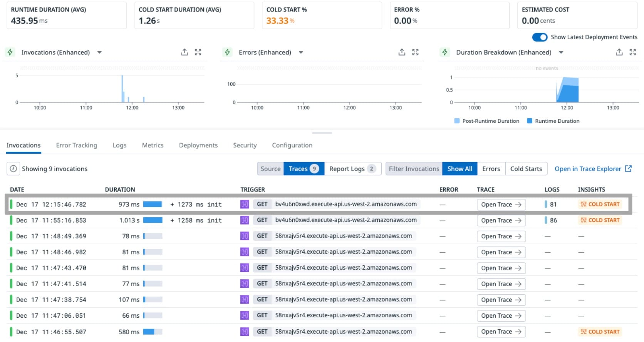Go to the Deployments tab
The image size is (644, 342).
pyautogui.click(x=198, y=145)
